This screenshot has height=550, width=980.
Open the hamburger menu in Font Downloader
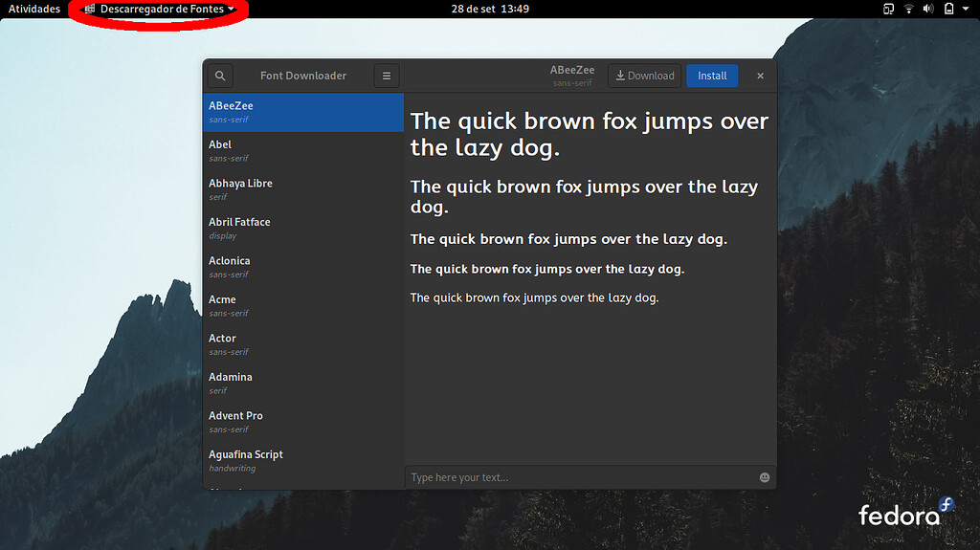coord(387,76)
